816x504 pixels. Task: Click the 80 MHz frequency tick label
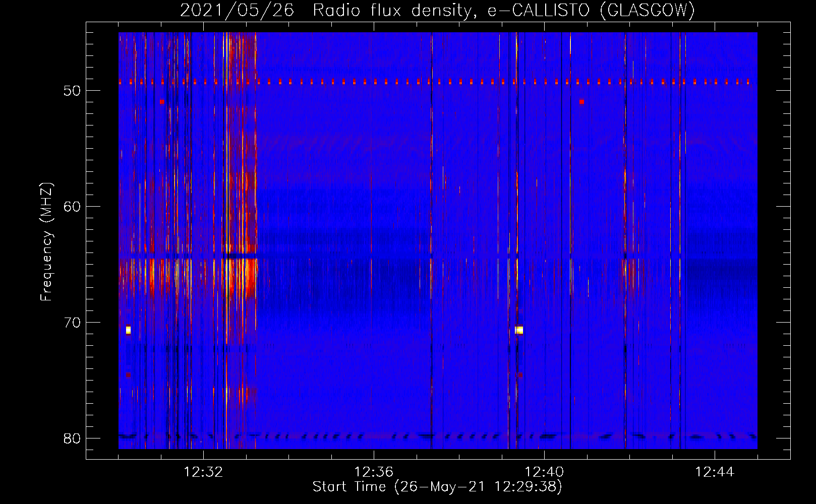(x=72, y=438)
